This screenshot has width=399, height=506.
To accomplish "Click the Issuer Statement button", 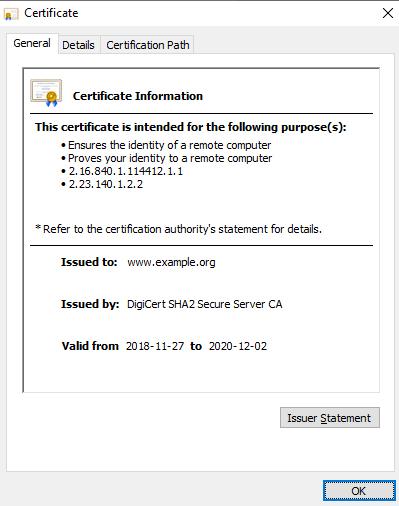I will tap(329, 418).
